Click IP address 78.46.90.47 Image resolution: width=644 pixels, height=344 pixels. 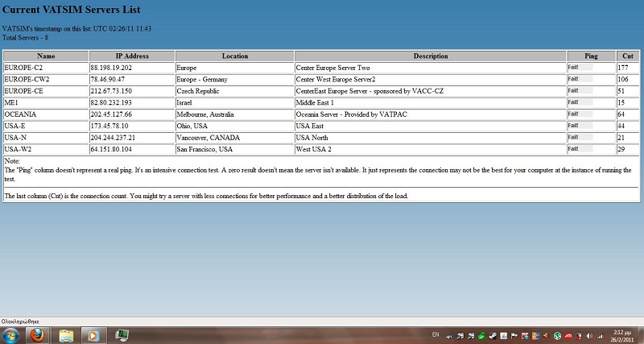[x=108, y=79]
